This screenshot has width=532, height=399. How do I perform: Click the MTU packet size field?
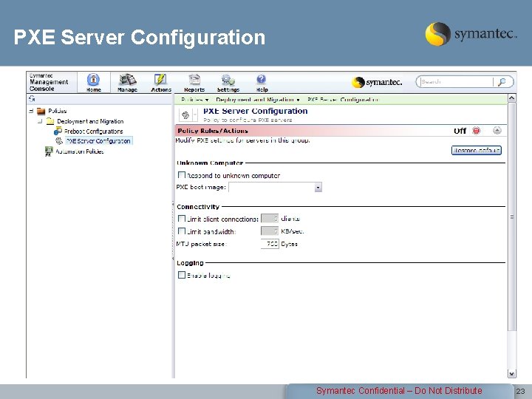point(270,244)
